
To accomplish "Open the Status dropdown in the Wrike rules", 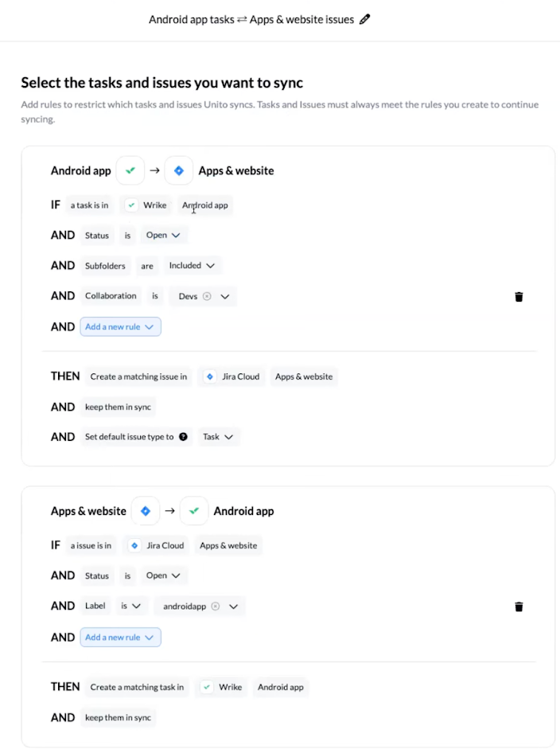I will pyautogui.click(x=163, y=235).
